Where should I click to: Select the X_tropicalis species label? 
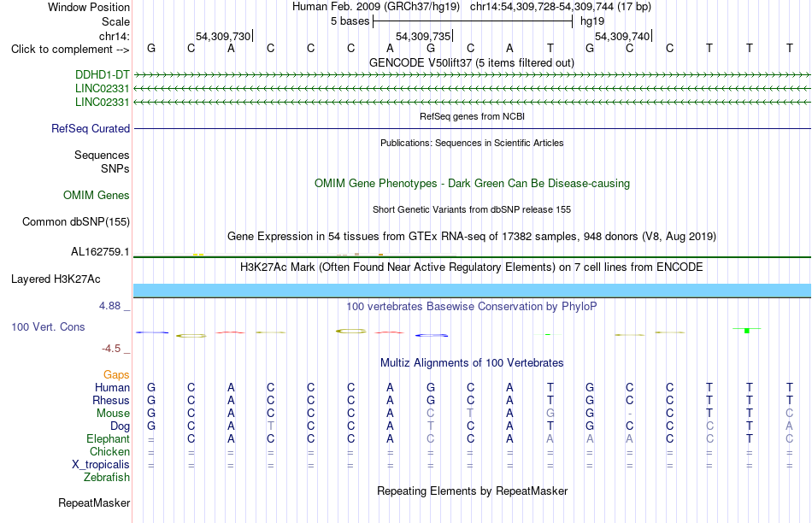pyautogui.click(x=101, y=465)
